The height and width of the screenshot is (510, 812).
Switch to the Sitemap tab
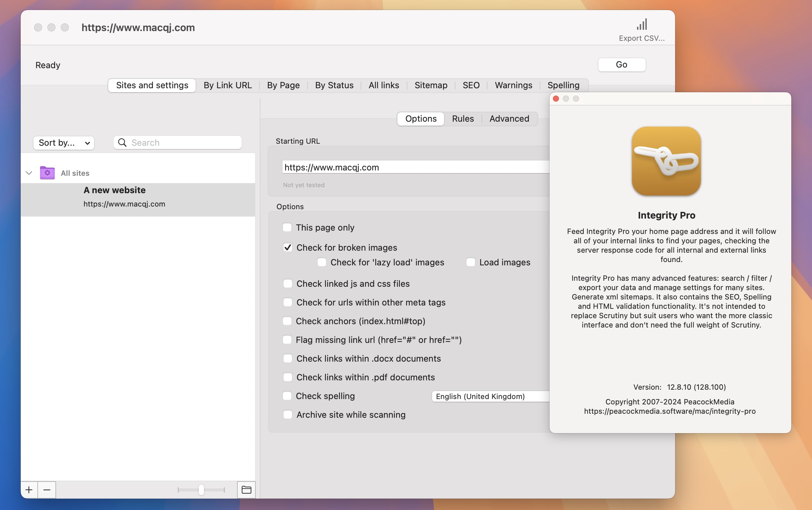431,85
